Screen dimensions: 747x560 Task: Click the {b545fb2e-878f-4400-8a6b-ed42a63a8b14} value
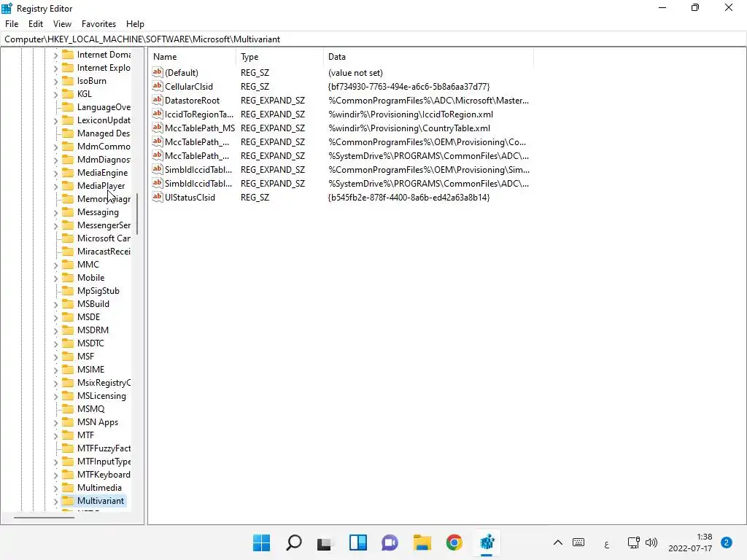pyautogui.click(x=409, y=197)
